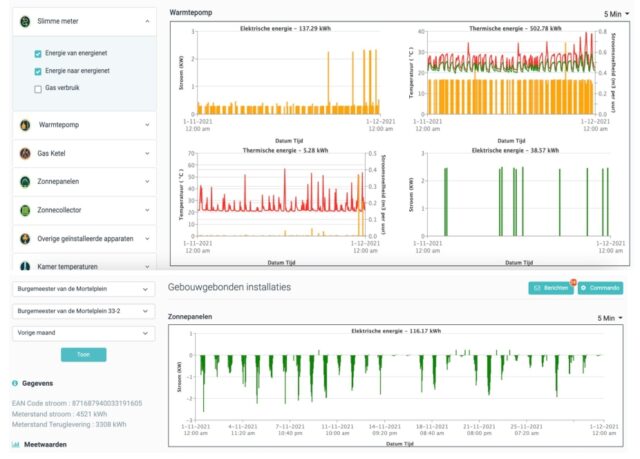Expand the Gas Ketel menu item

point(147,153)
